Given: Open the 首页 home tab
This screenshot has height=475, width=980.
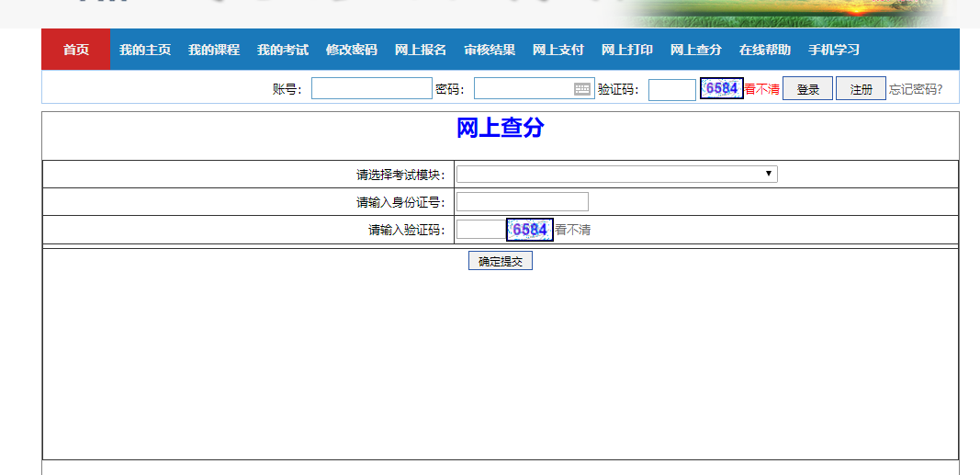Looking at the screenshot, I should [75, 50].
